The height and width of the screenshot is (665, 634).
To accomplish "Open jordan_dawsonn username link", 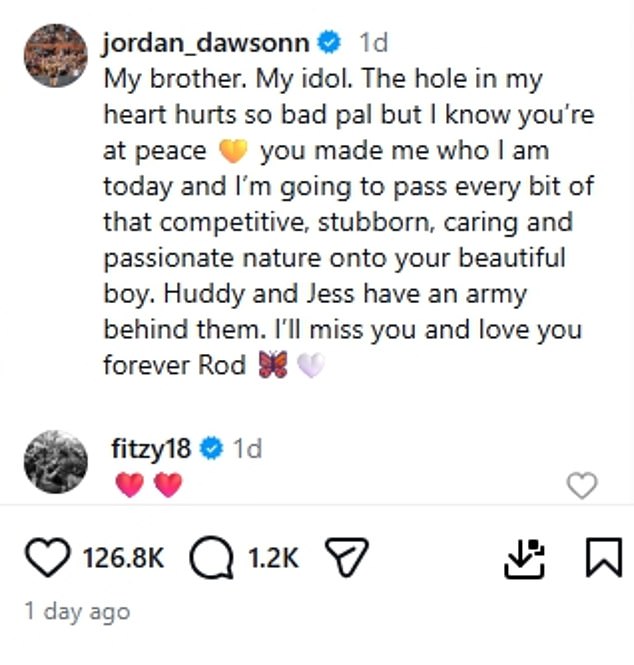I will point(206,43).
